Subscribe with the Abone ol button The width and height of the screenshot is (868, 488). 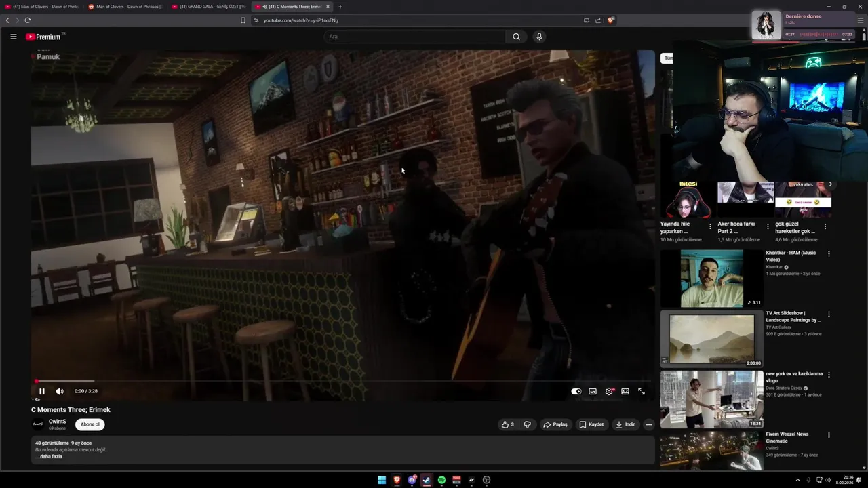pyautogui.click(x=90, y=424)
